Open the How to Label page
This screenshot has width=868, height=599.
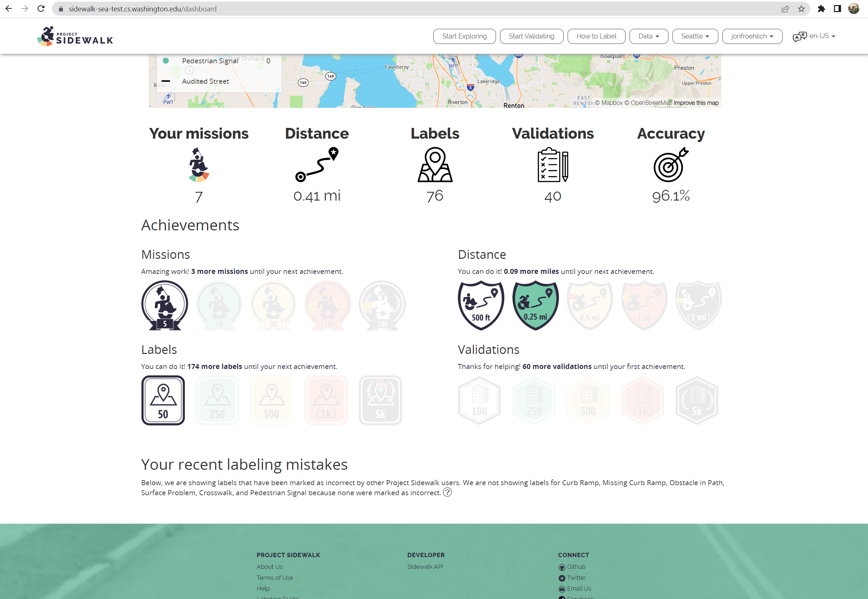pyautogui.click(x=596, y=36)
